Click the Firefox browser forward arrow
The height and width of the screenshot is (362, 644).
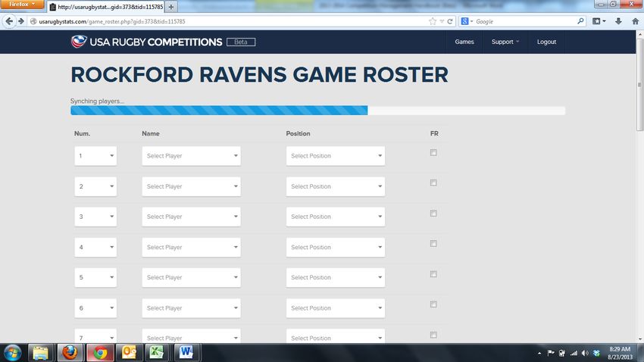pos(21,21)
